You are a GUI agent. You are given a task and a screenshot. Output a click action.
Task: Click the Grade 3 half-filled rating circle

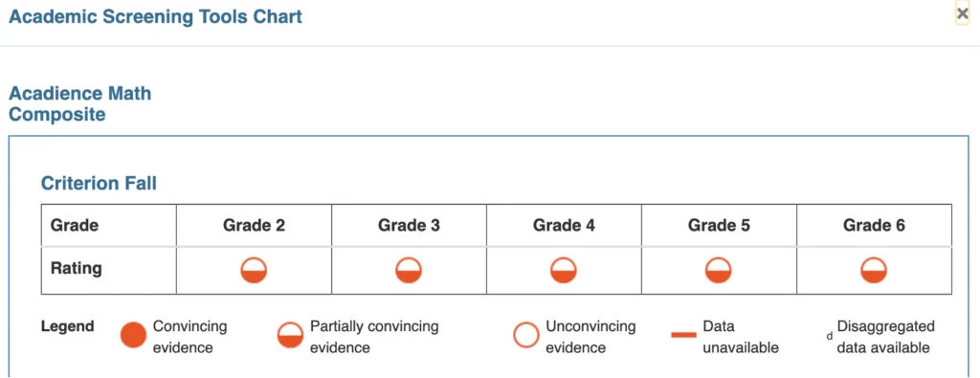pyautogui.click(x=409, y=271)
